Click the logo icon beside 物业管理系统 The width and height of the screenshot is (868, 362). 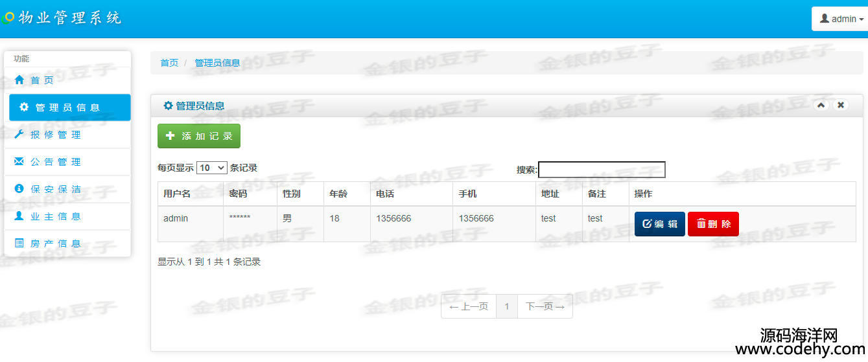click(x=8, y=18)
